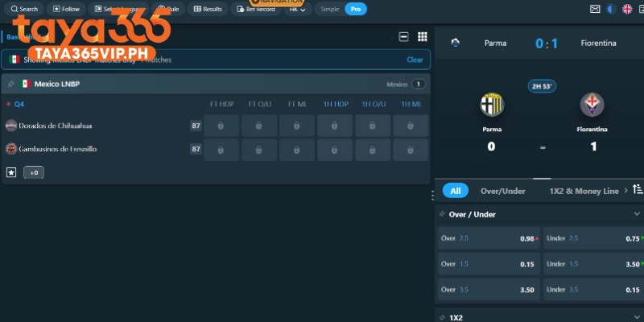Click the panel drag handle dots
The height and width of the screenshot is (322, 644).
coord(432,196)
